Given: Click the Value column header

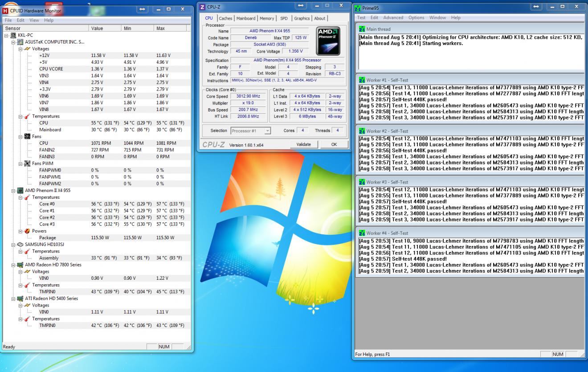Looking at the screenshot, I should coord(106,28).
